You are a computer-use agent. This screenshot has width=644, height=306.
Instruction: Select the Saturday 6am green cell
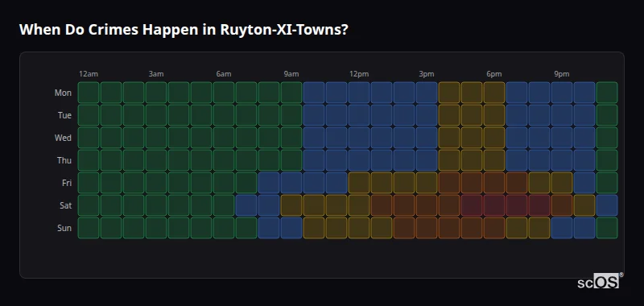[x=224, y=205]
